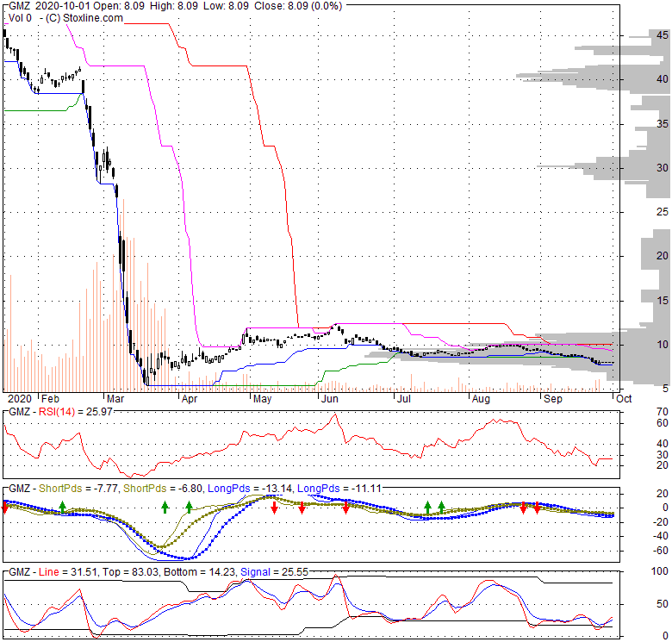Image resolution: width=672 pixels, height=642 pixels.
Task: Click the "Top = 83.03" stochastic label
Action: 130,572
